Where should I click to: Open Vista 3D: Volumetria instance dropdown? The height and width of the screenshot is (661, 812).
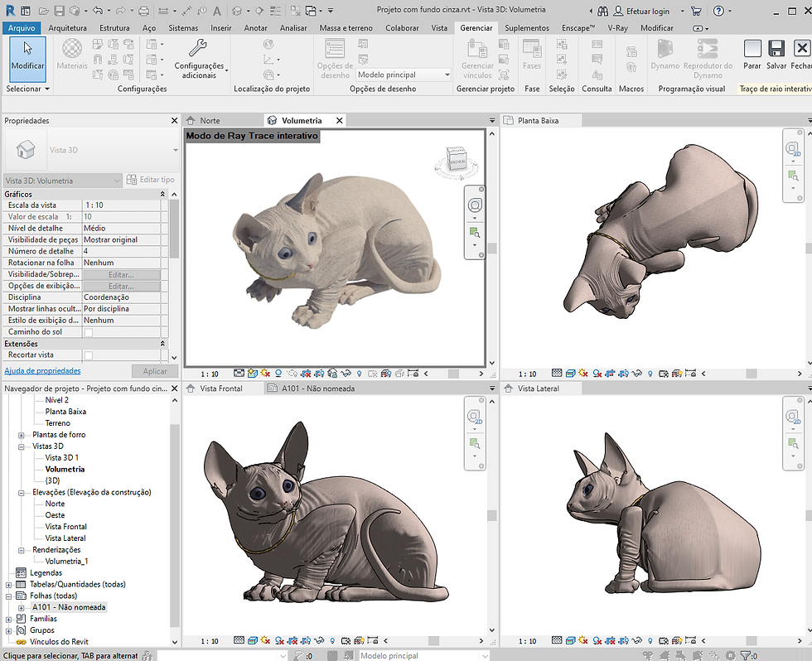(63, 181)
